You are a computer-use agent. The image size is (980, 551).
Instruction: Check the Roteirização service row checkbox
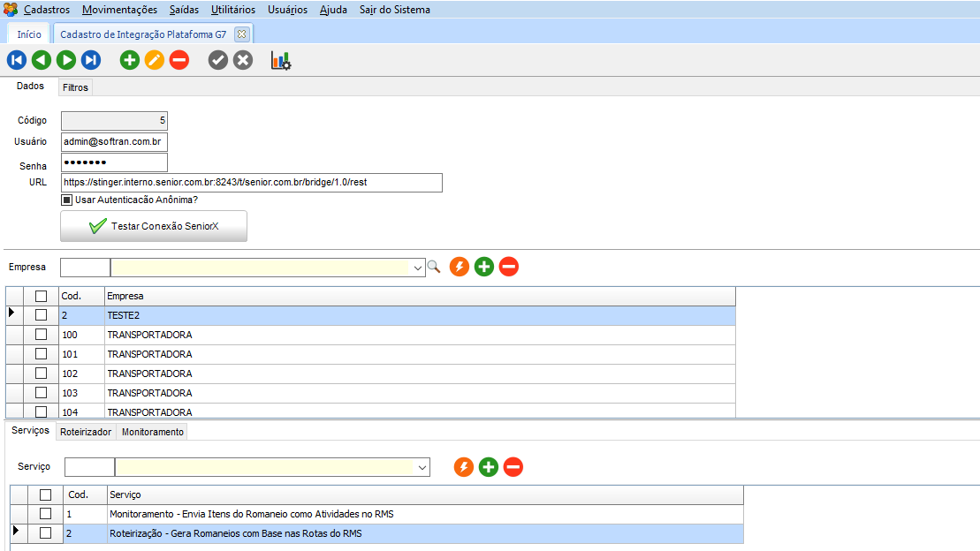pos(46,533)
